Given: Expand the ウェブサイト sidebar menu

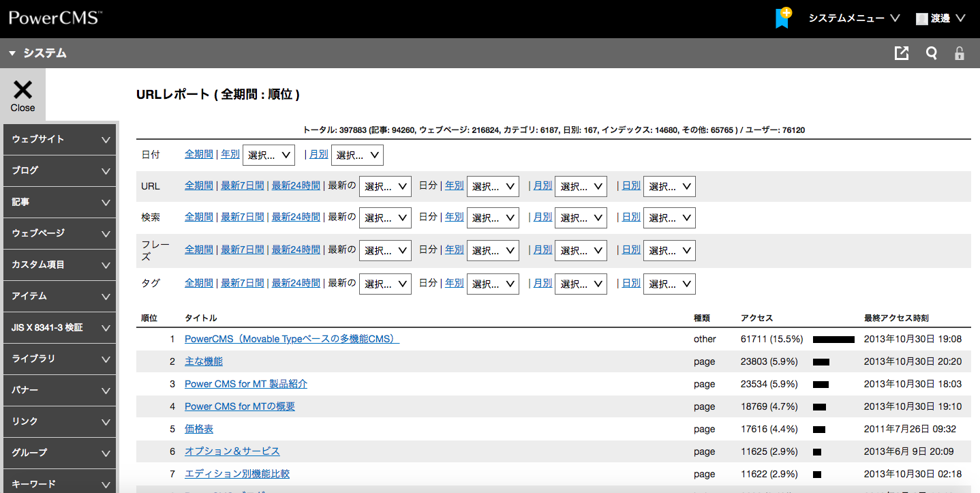Looking at the screenshot, I should pos(59,139).
